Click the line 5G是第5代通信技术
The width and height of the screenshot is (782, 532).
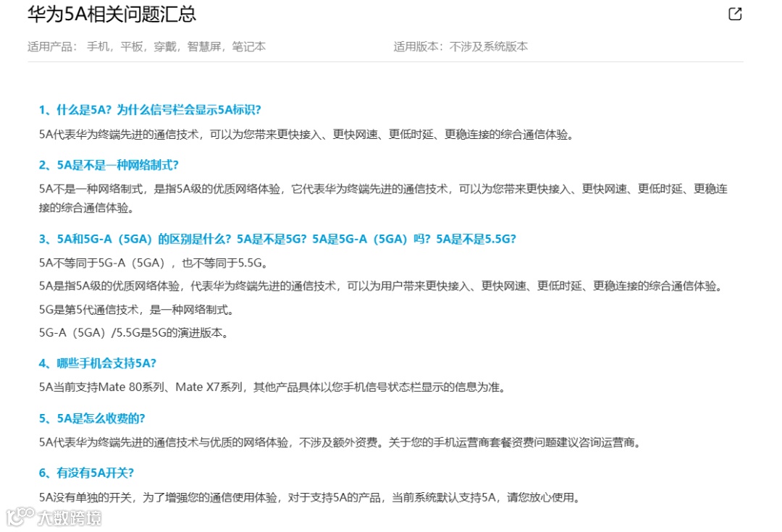[137, 310]
